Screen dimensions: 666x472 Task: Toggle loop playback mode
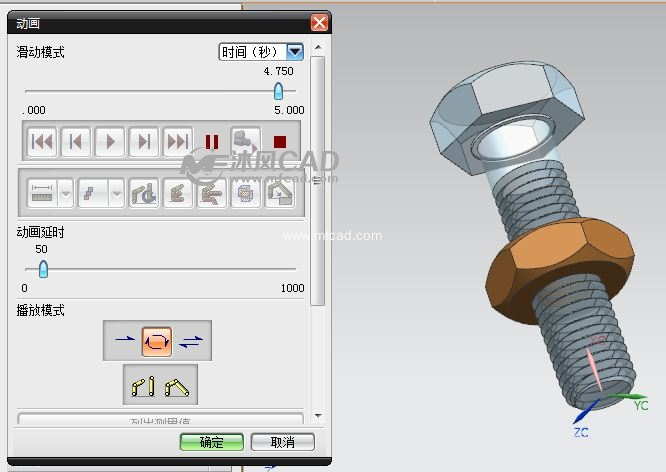157,341
